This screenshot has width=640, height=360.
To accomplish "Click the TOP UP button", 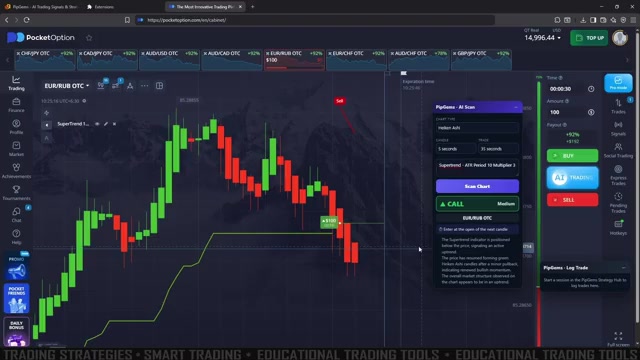I will point(589,38).
